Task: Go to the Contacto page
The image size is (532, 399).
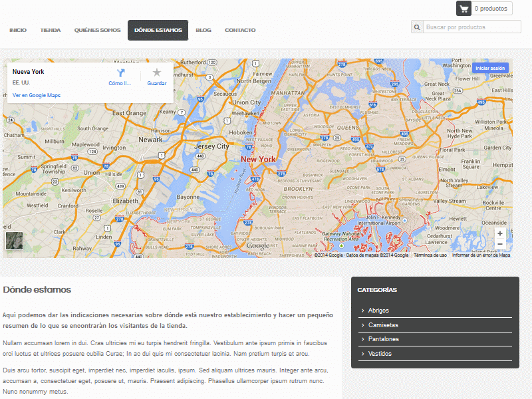Action: click(240, 30)
